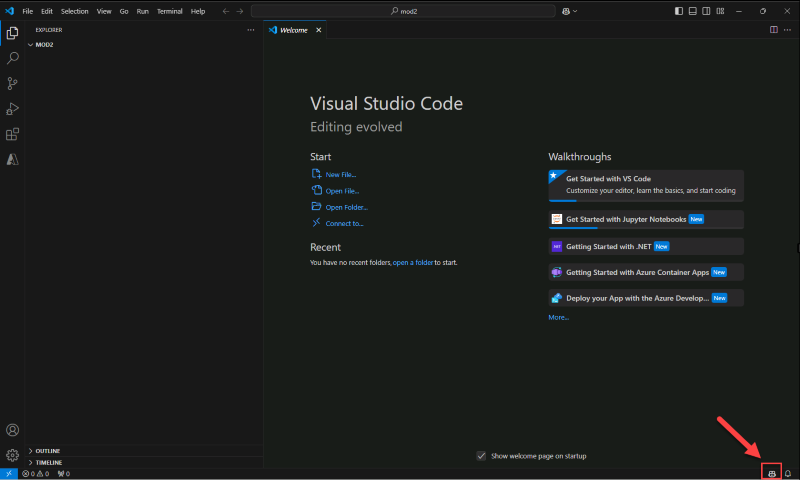This screenshot has width=800, height=480.
Task: Open the Extensions view
Action: coord(13,134)
